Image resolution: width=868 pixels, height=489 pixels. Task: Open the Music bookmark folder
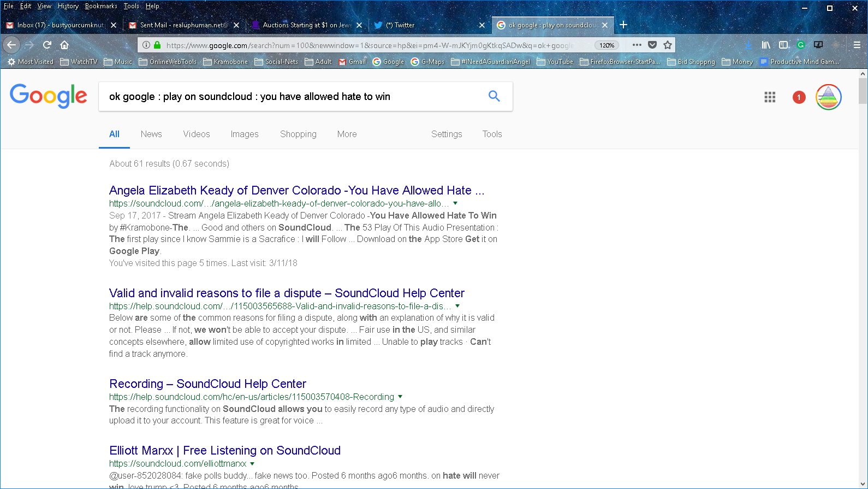pyautogui.click(x=118, y=62)
